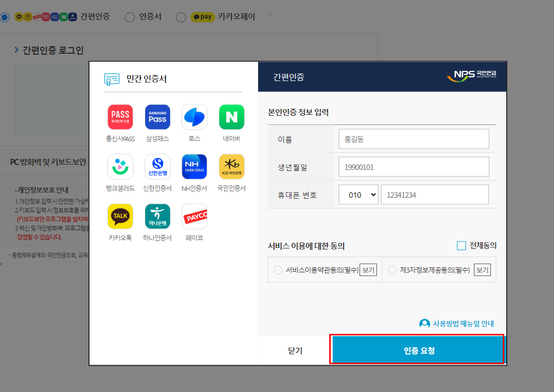Click the 민간 인증서 certificate header icon

(x=112, y=79)
